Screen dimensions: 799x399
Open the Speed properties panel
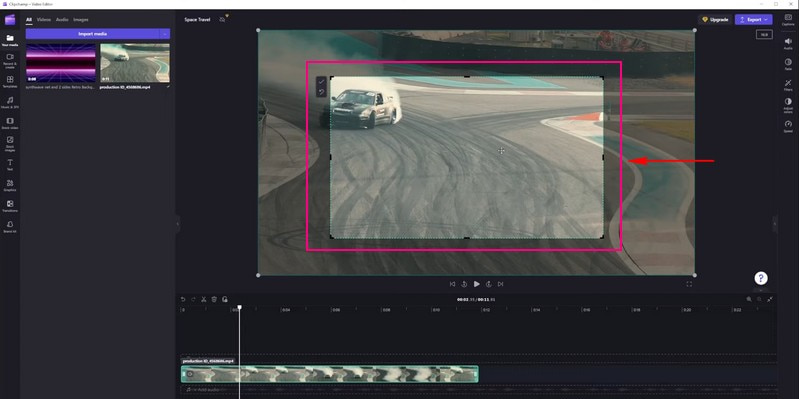(788, 126)
